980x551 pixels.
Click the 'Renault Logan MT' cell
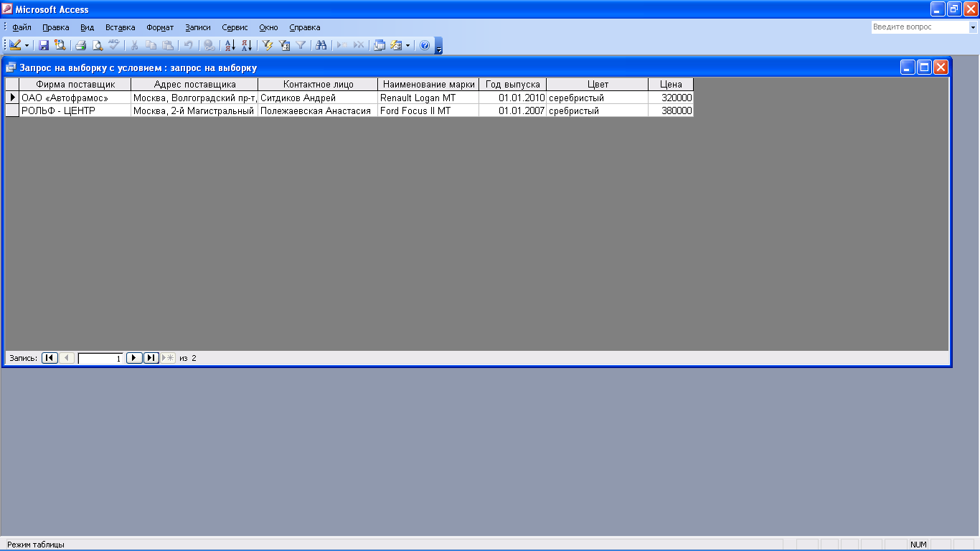click(x=428, y=98)
